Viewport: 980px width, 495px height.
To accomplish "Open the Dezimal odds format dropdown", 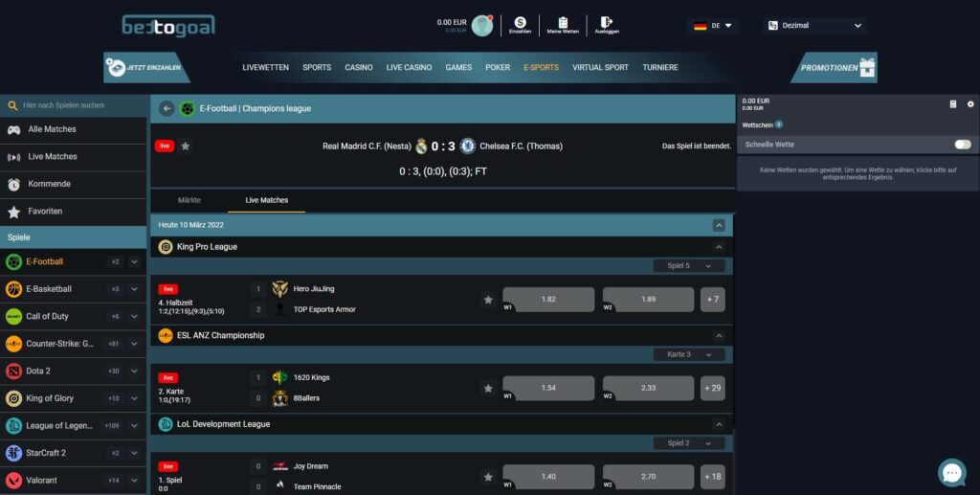I will 815,26.
